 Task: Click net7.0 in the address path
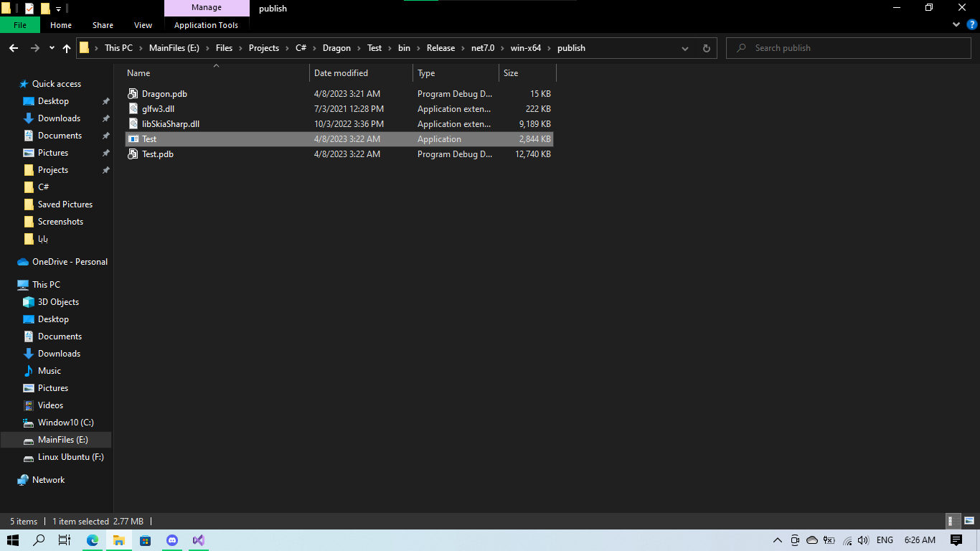(x=483, y=48)
